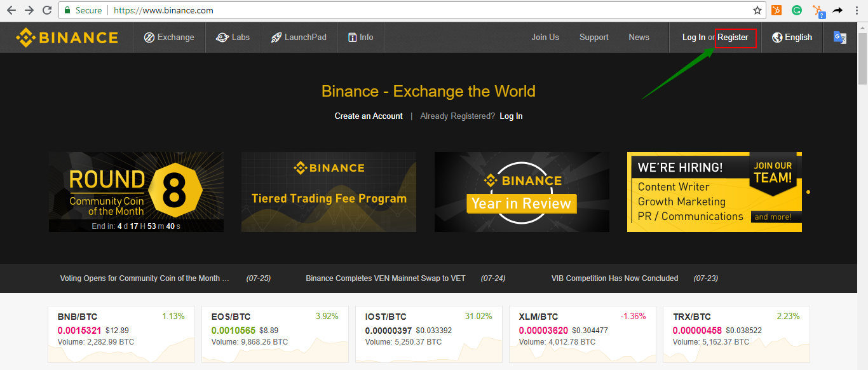Screen dimensions: 868x370
Task: Click Register in the top header
Action: tap(733, 38)
